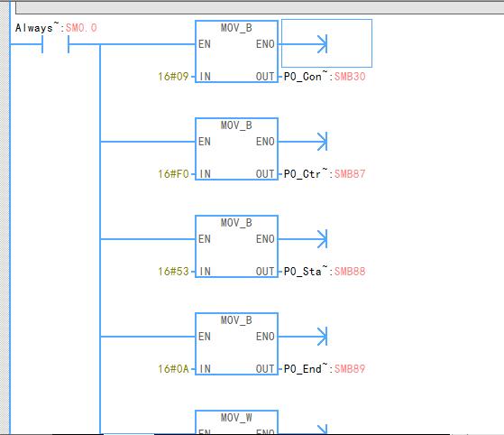Click the 16#53 input value
Image resolution: width=504 pixels, height=435 pixels.
[173, 272]
